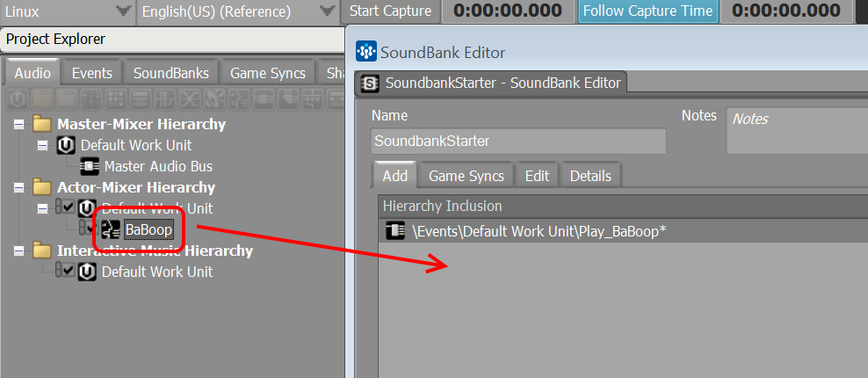
Task: Click the Hierarchy Inclusion column header
Action: pyautogui.click(x=623, y=207)
